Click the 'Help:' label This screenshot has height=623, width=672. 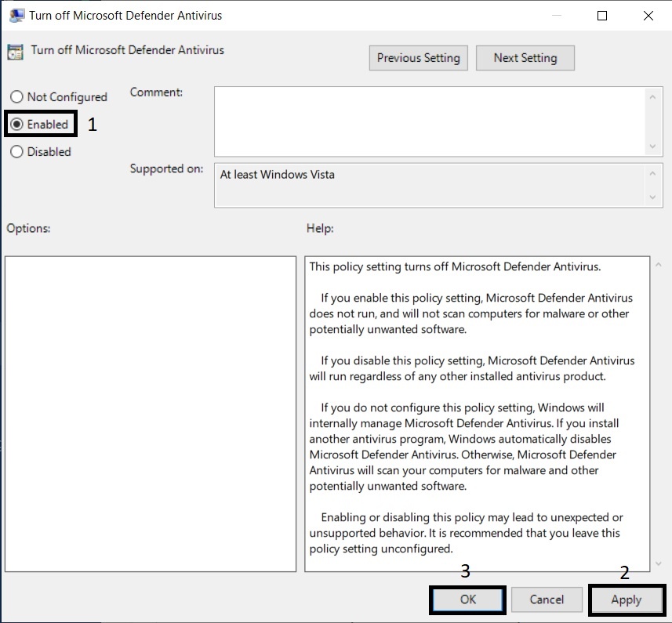320,228
